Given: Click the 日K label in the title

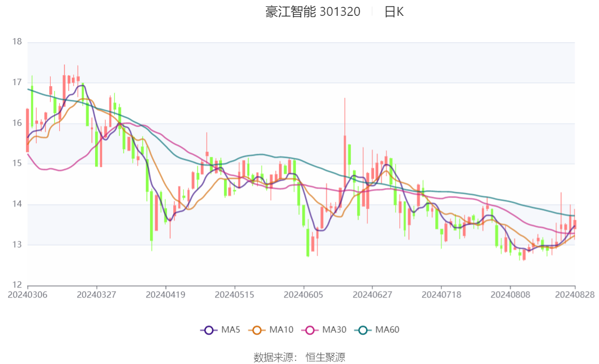Looking at the screenshot, I should click(x=394, y=12).
